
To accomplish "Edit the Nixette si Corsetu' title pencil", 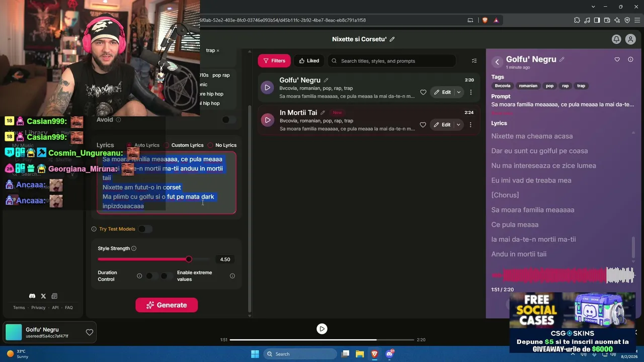I will click(x=392, y=39).
